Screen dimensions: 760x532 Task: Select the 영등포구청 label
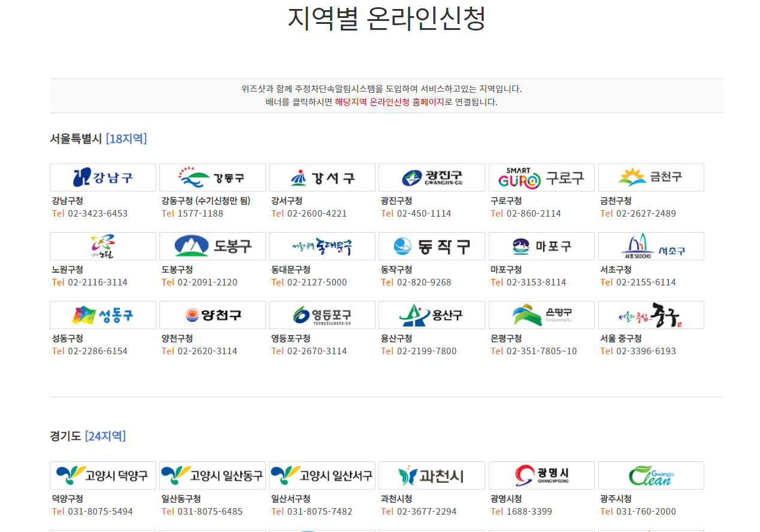(290, 338)
